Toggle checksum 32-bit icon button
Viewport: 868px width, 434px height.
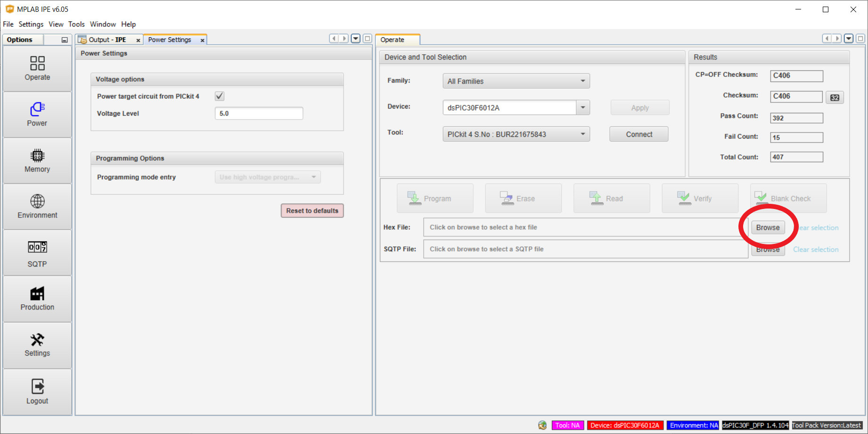(x=835, y=98)
